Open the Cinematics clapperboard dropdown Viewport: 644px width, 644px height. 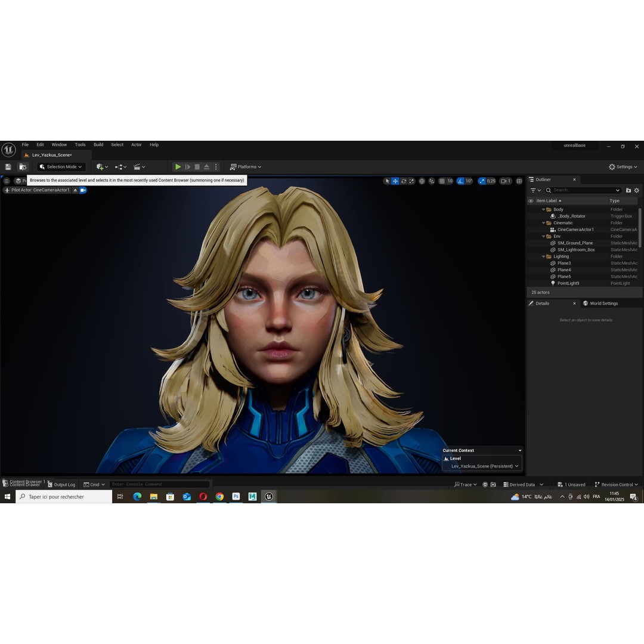(x=139, y=167)
